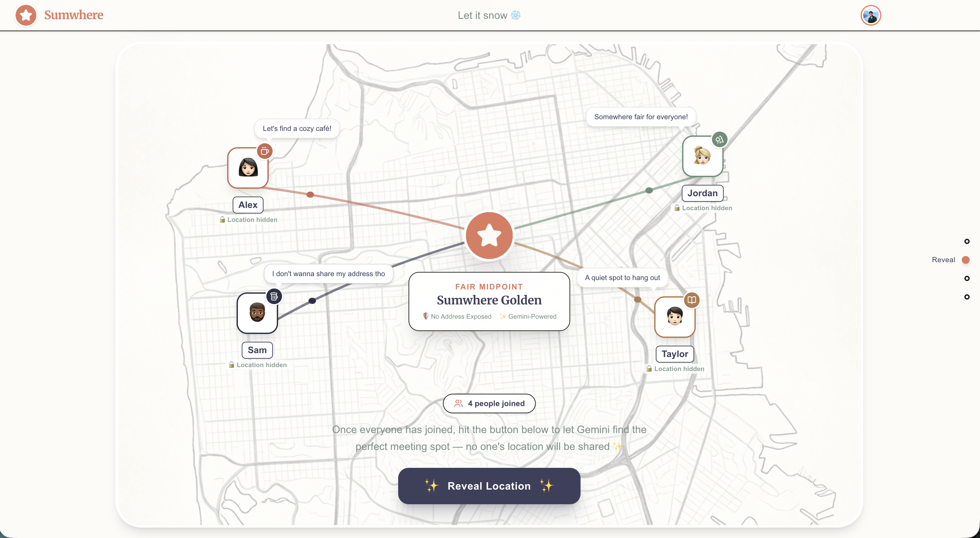Select the dot directly below Reveal
Screen dimensions: 980x538
tap(967, 278)
